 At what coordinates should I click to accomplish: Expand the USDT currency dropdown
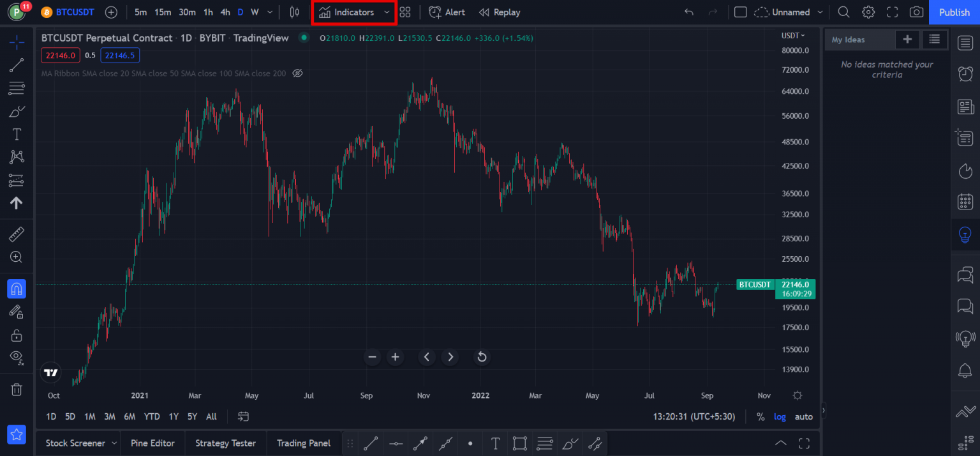click(793, 35)
